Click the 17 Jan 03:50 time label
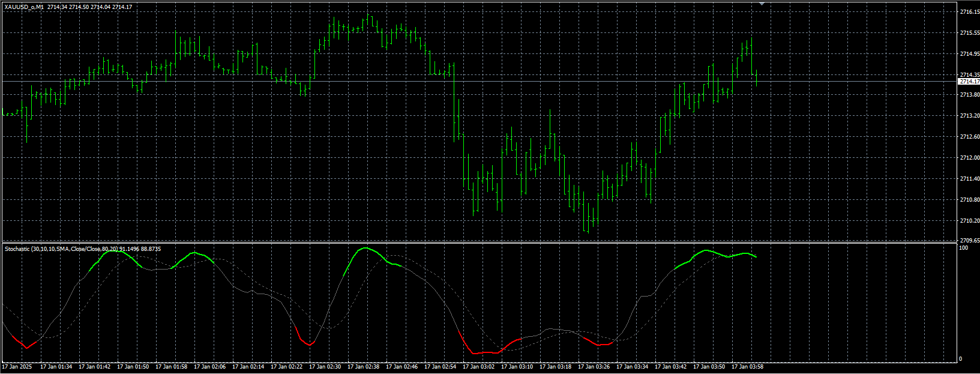 click(709, 366)
